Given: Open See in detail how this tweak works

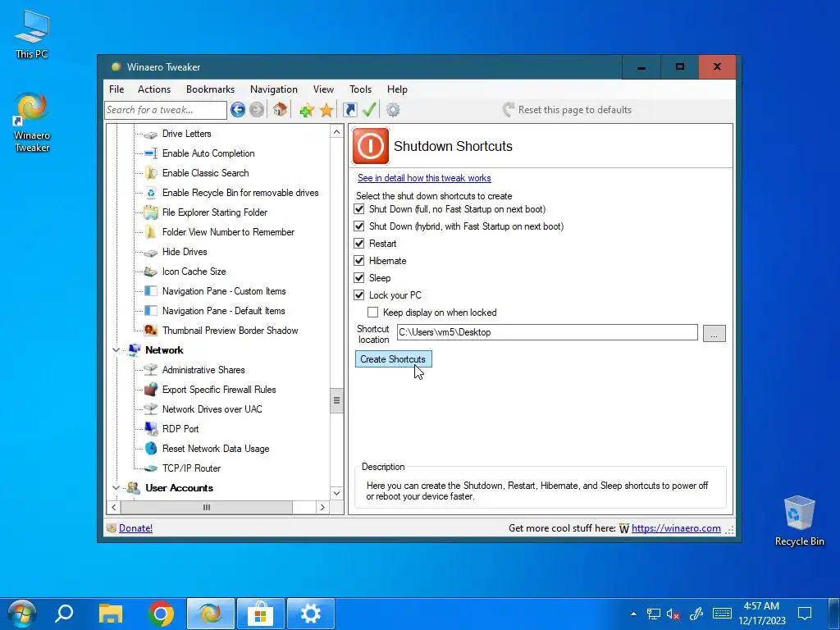Looking at the screenshot, I should pyautogui.click(x=424, y=178).
